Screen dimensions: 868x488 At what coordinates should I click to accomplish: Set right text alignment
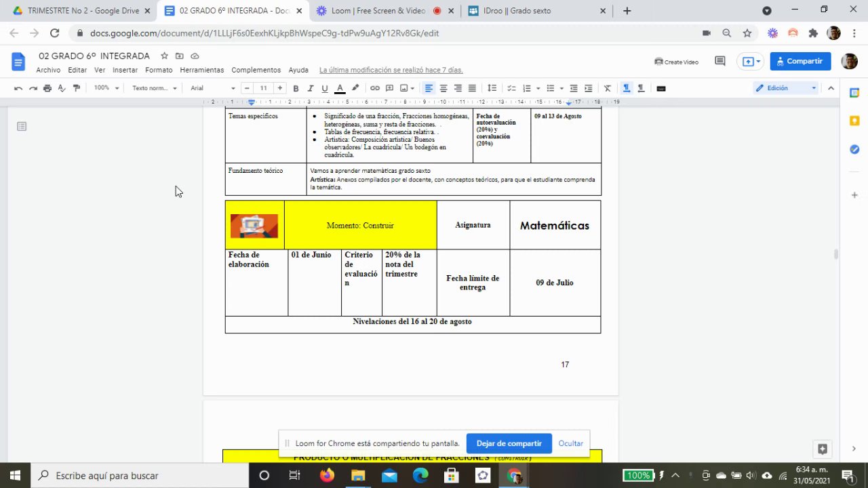(x=458, y=88)
